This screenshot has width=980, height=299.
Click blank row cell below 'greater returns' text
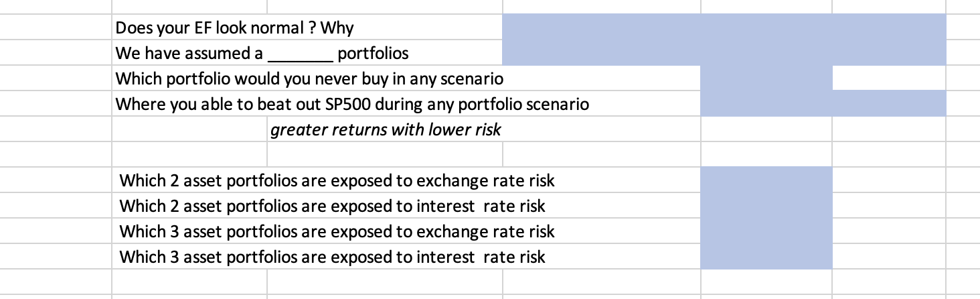(x=385, y=154)
